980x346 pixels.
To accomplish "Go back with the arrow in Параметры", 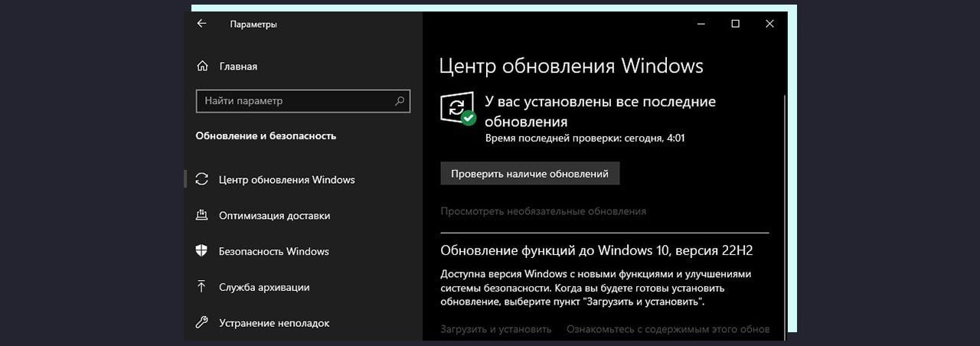I will pos(202,24).
